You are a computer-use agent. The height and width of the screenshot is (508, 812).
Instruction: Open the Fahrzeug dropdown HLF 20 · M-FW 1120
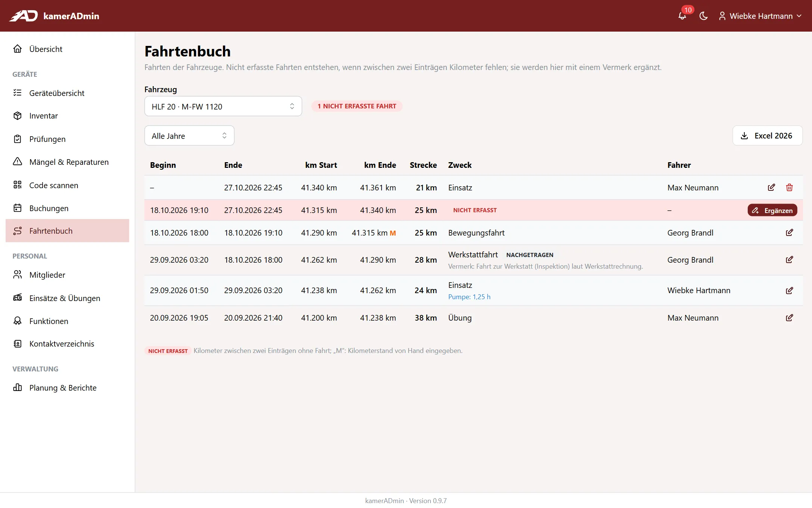pyautogui.click(x=223, y=106)
